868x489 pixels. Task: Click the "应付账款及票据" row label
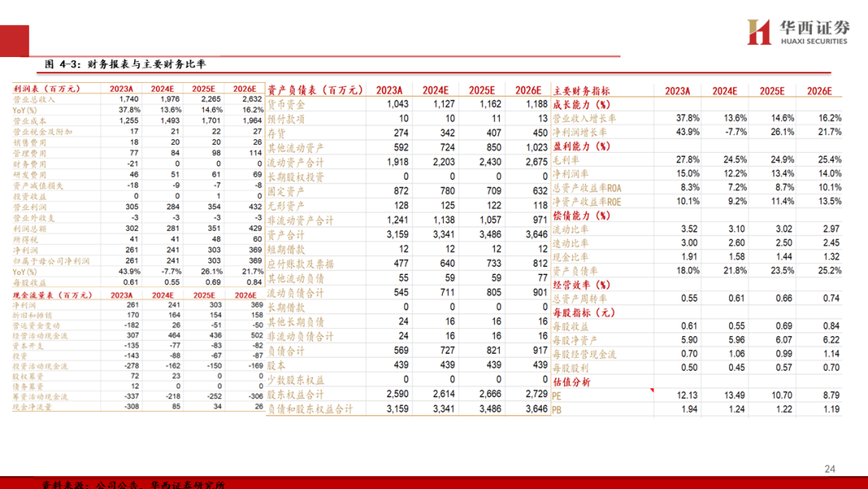(300, 264)
